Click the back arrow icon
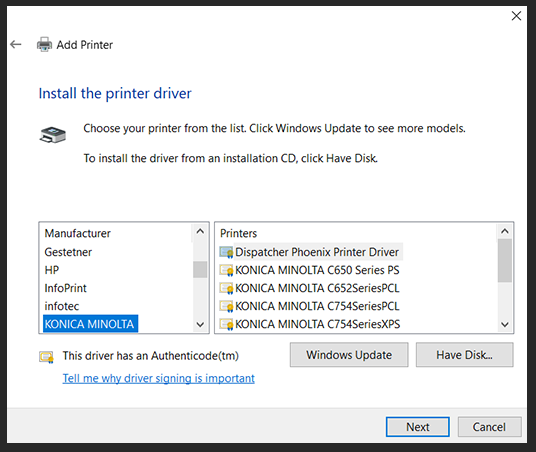 point(16,44)
